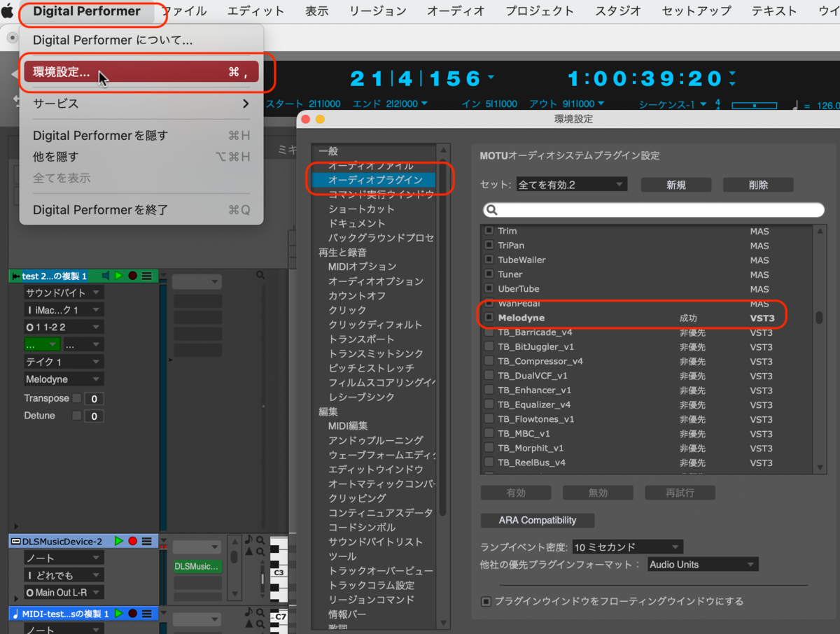
Task: Open the Apple menu
Action: (8, 10)
